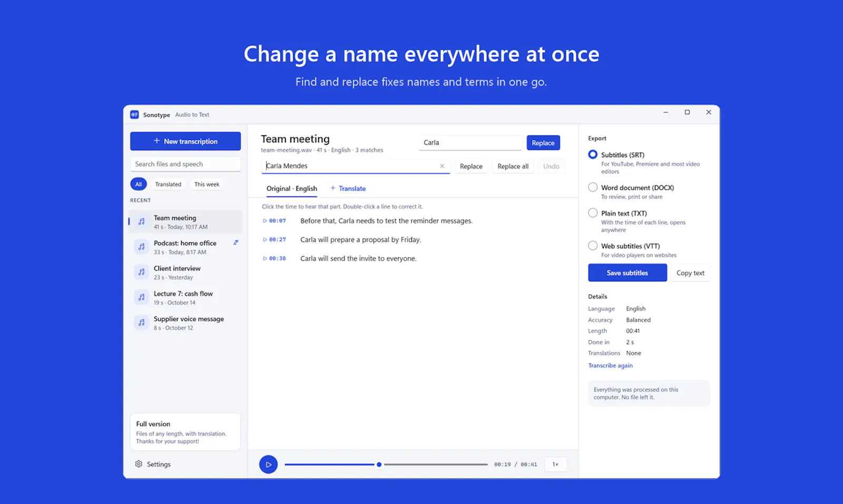This screenshot has height=504, width=843.
Task: Click the replace field containing Carla Mendes
Action: click(x=356, y=166)
